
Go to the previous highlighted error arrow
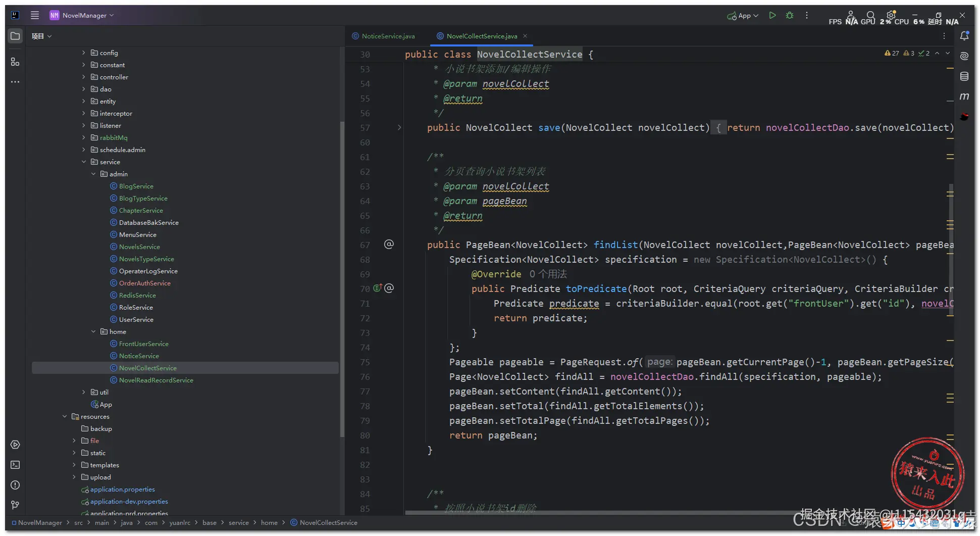coord(937,53)
